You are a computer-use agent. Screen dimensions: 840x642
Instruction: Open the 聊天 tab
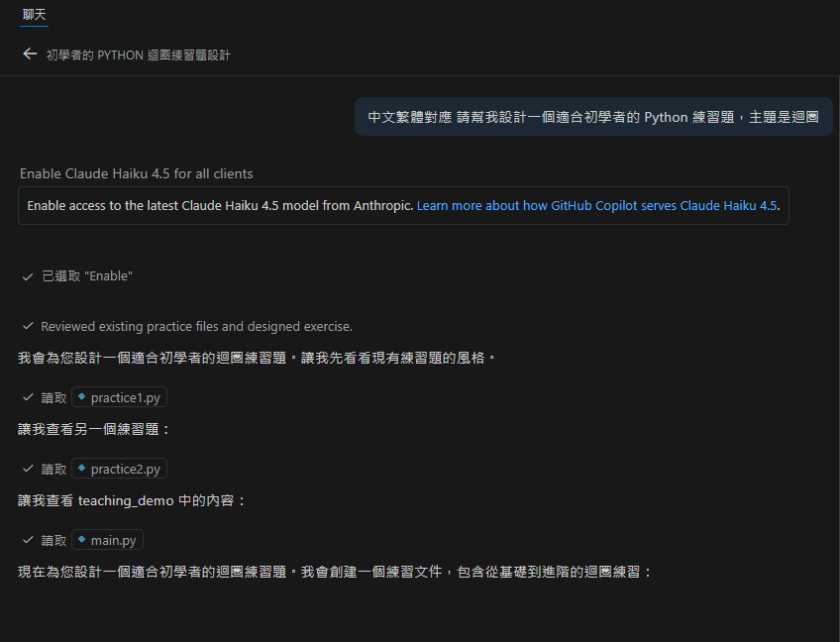point(34,15)
